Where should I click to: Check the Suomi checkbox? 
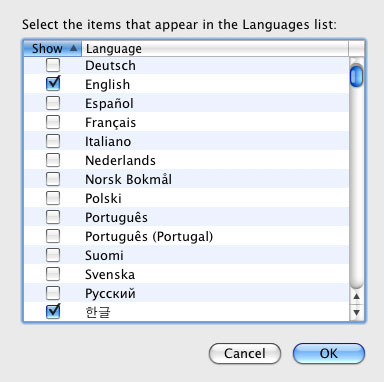point(53,255)
